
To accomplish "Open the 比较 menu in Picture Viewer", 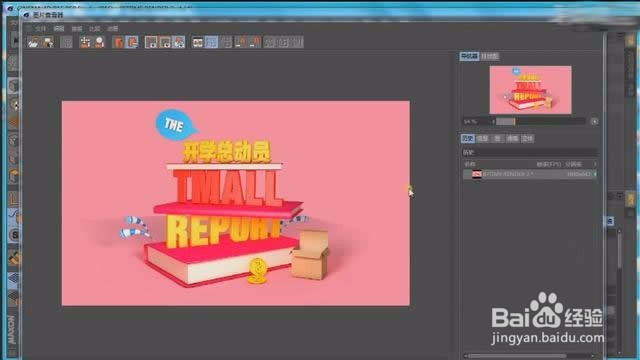I will pyautogui.click(x=95, y=29).
